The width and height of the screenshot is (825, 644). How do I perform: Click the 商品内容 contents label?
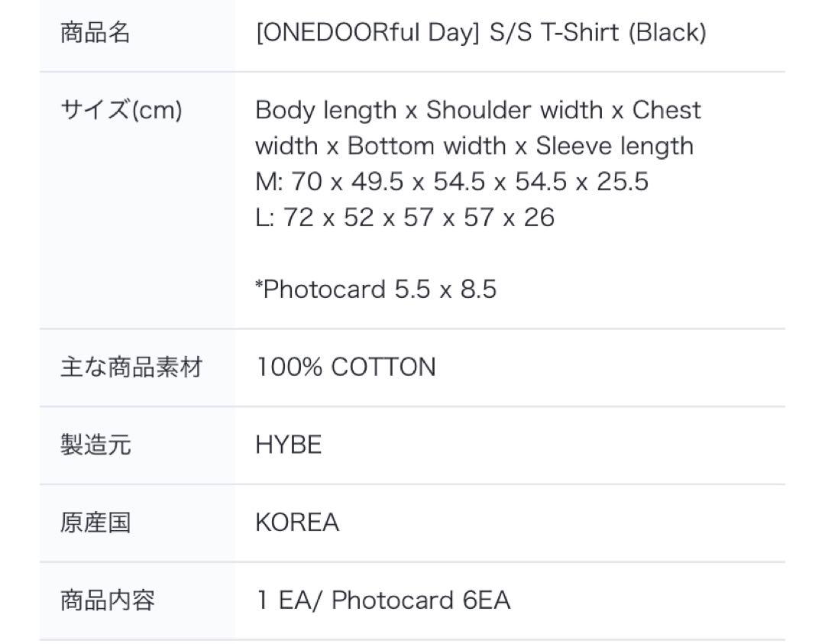108,601
